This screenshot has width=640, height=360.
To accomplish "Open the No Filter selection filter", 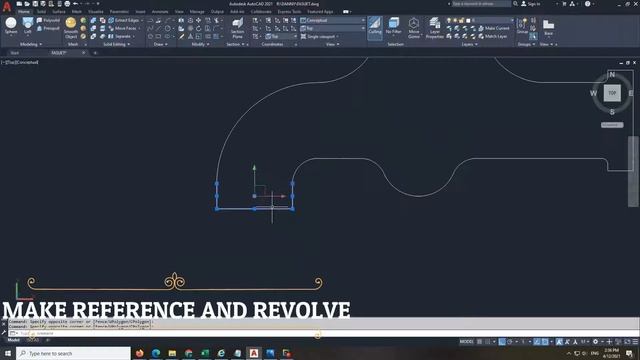I will [393, 26].
